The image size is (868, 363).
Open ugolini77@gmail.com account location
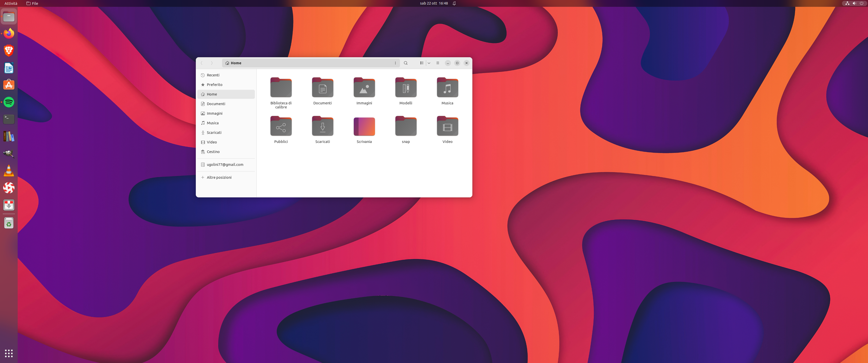pyautogui.click(x=225, y=165)
